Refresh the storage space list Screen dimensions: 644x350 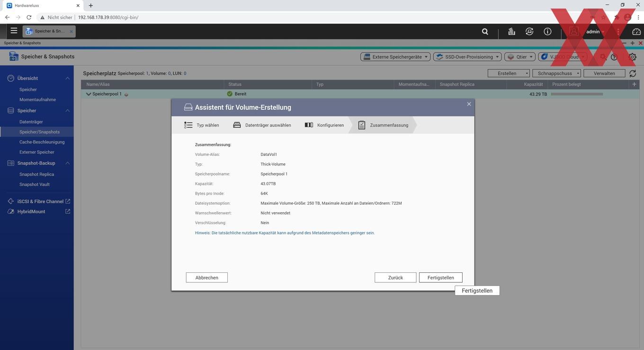tap(633, 73)
